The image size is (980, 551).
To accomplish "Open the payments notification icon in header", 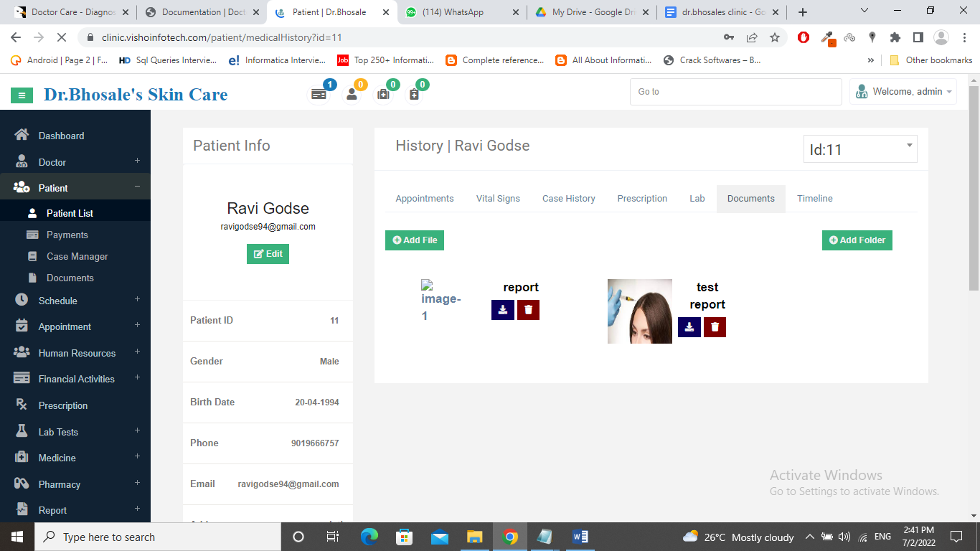I will click(x=318, y=94).
